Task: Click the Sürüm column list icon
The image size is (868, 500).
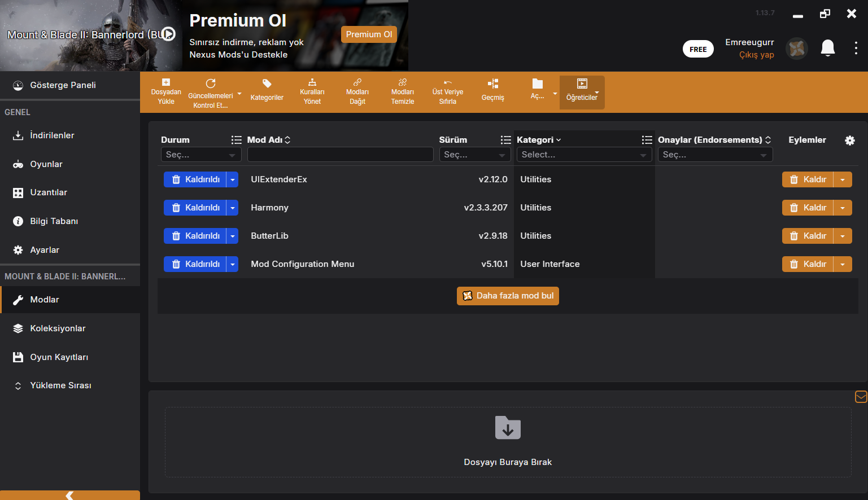Action: (x=505, y=140)
